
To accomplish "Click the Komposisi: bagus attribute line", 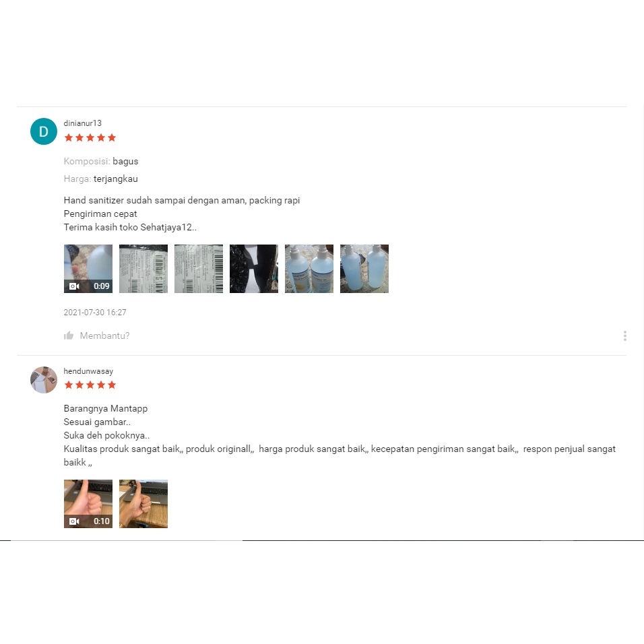I will pyautogui.click(x=101, y=161).
